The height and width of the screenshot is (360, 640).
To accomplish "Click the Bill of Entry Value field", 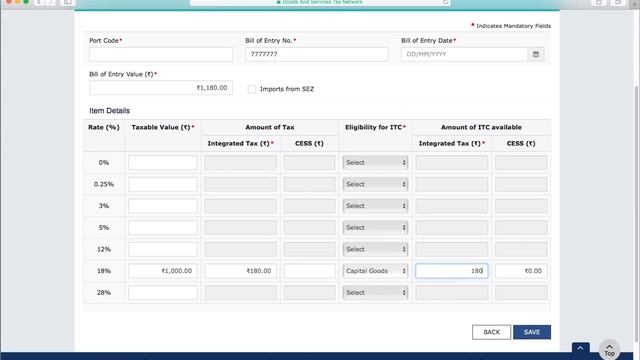I will click(161, 88).
